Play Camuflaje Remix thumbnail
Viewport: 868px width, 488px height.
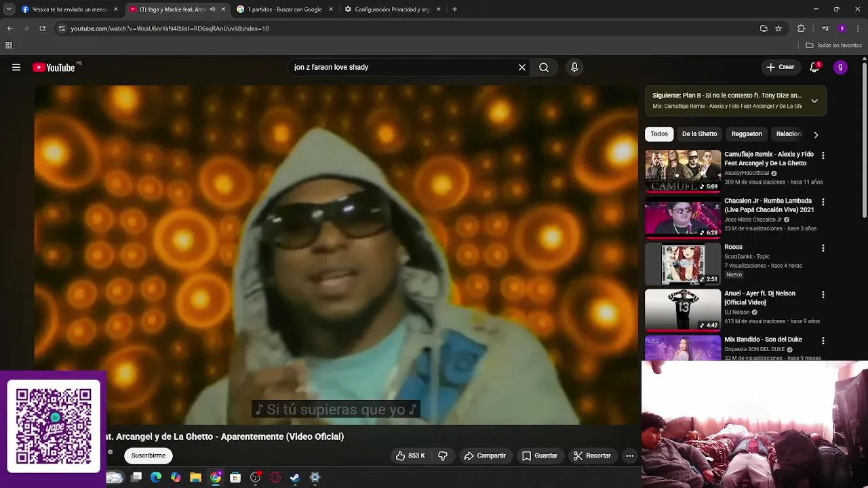tap(683, 171)
